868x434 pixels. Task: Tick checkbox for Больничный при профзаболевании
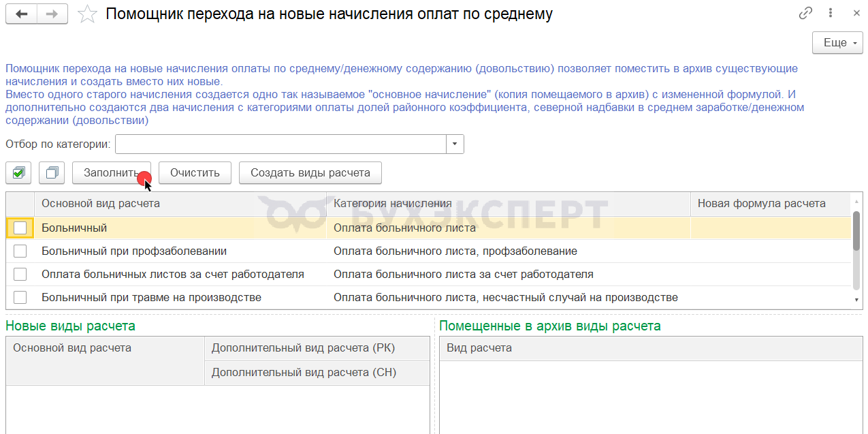click(x=20, y=251)
